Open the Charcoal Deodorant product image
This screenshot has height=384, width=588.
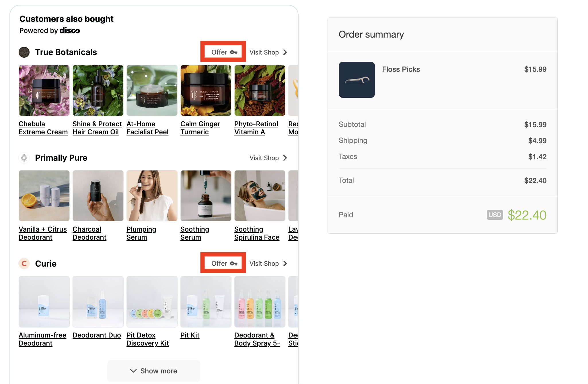click(98, 196)
